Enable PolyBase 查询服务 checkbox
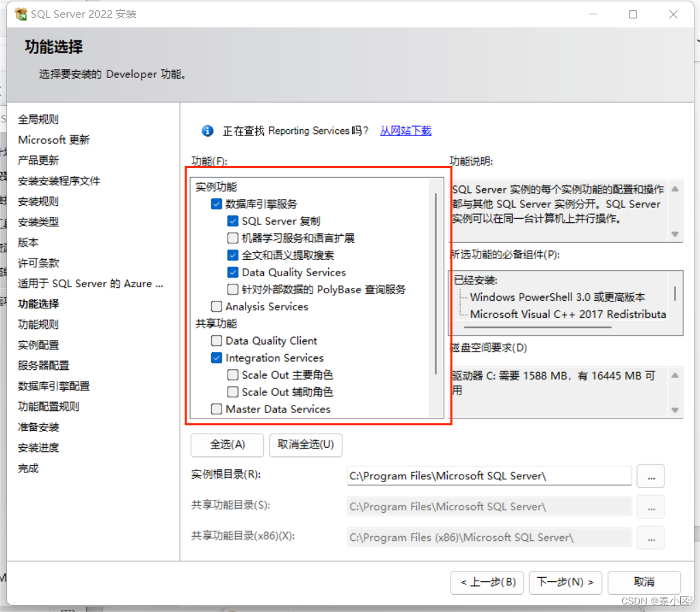 (x=232, y=289)
